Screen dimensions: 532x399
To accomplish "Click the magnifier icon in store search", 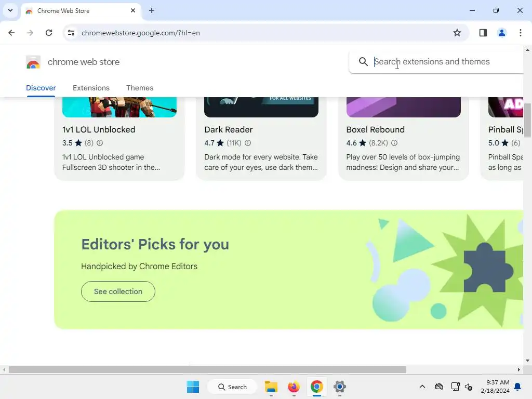I will [363, 62].
